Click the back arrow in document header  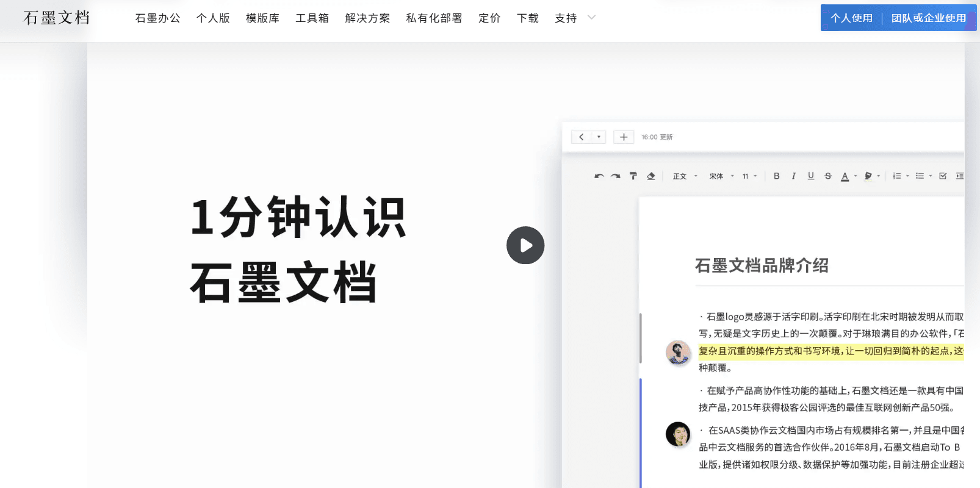tap(582, 137)
